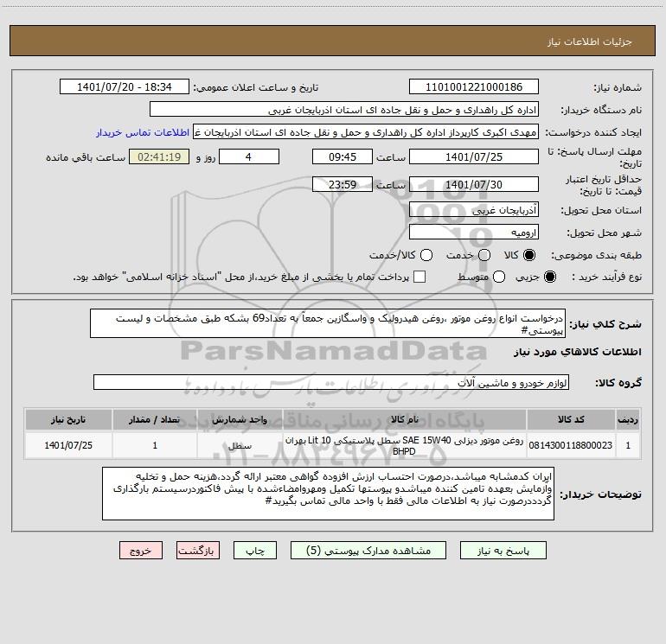Click the delivery province field آذربایجان غربی
Image resolution: width=666 pixels, height=644 pixels.
(474, 209)
